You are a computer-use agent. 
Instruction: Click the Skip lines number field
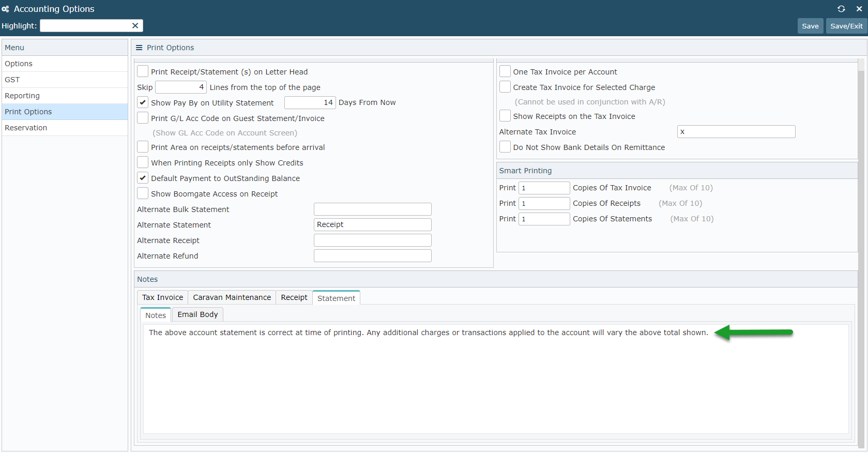click(x=180, y=87)
